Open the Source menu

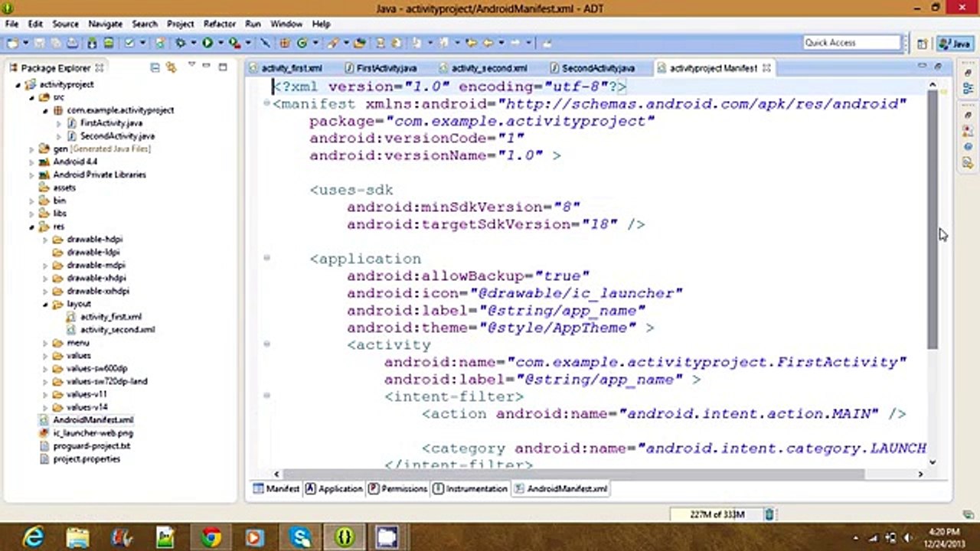tap(65, 24)
